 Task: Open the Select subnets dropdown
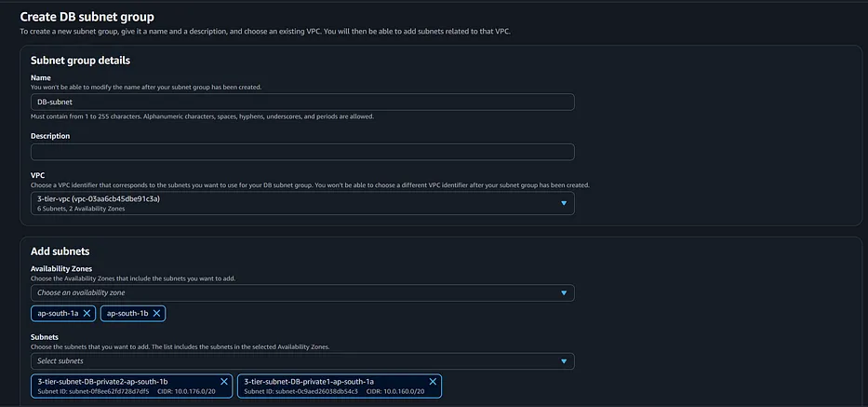coord(302,361)
